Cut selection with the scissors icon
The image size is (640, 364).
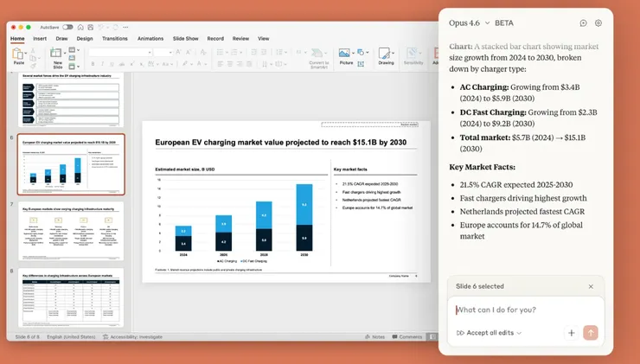point(33,51)
